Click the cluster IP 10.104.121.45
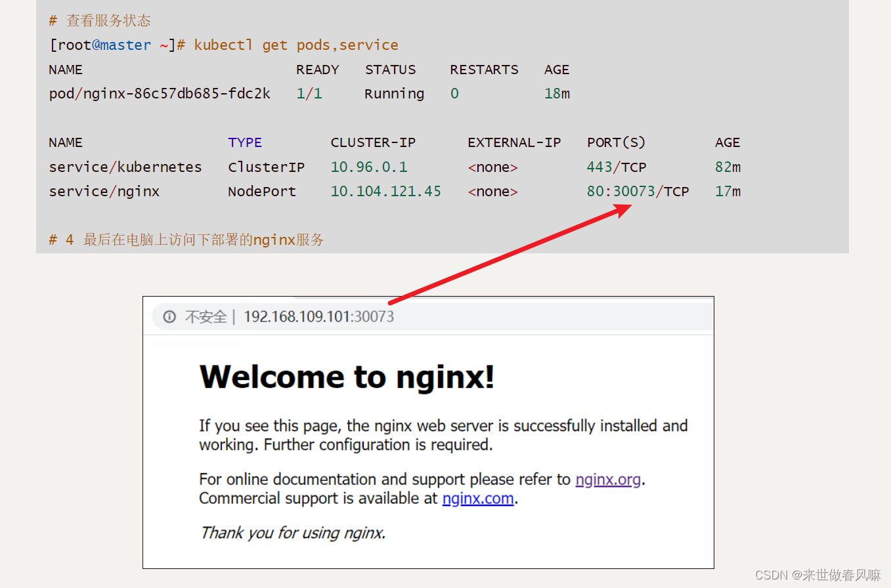 point(386,191)
